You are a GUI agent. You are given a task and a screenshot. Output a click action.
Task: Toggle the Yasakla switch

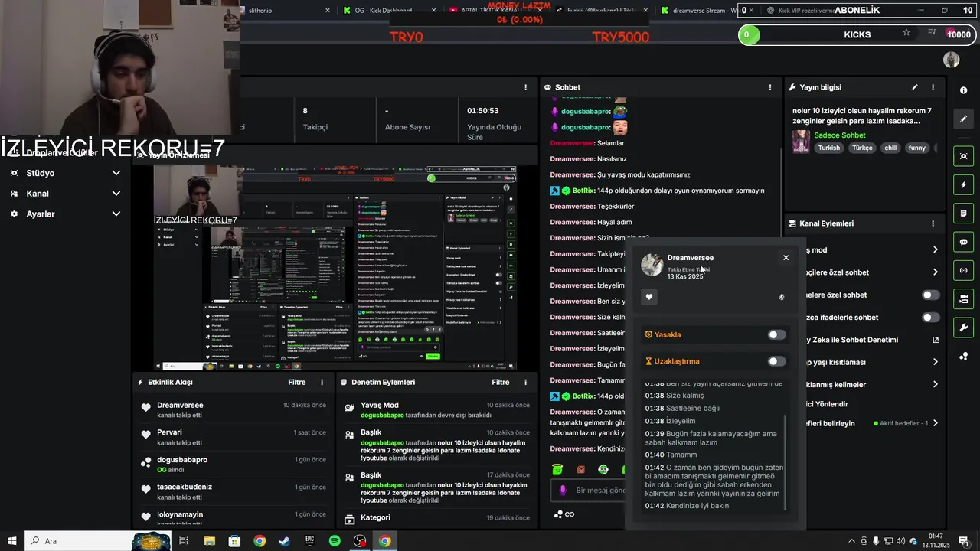pyautogui.click(x=776, y=334)
